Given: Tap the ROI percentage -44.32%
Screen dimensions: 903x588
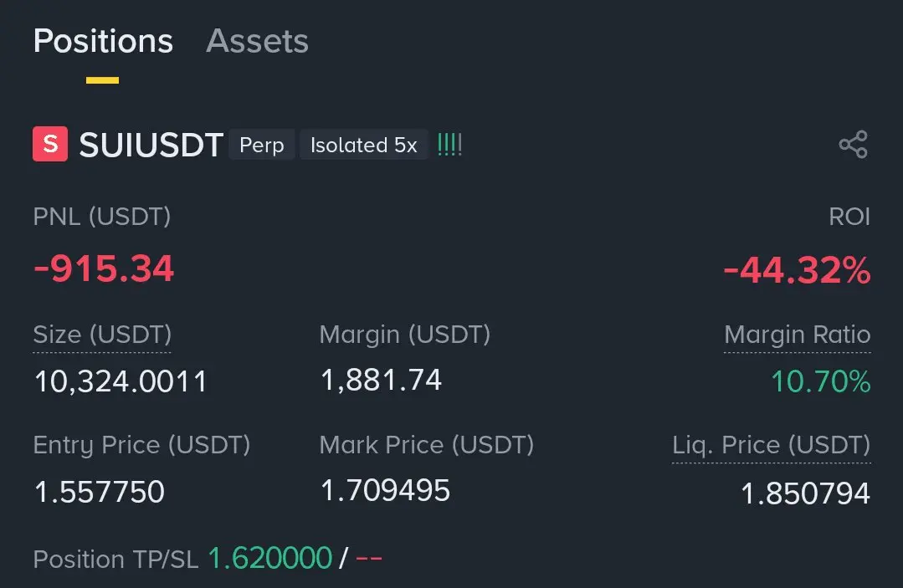Looking at the screenshot, I should click(796, 270).
